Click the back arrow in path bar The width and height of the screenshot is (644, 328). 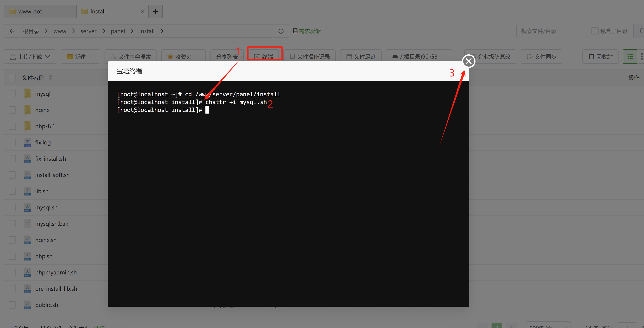point(12,31)
